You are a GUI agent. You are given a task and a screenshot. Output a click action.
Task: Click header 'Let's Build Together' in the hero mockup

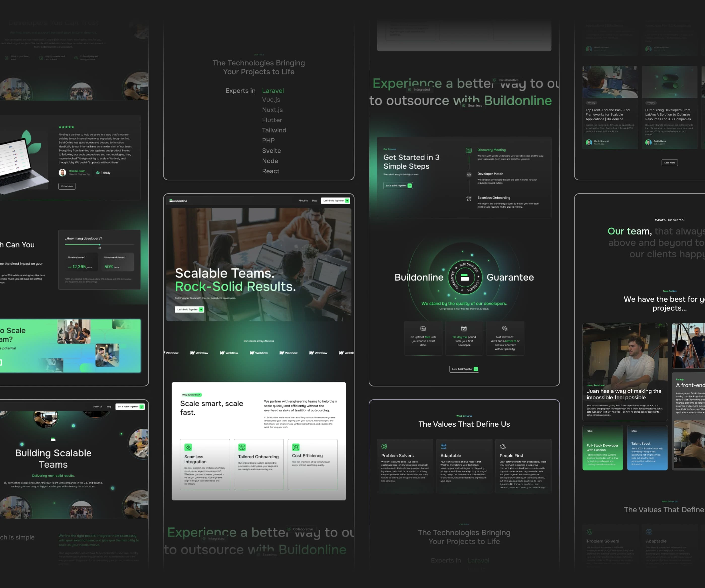(335, 201)
